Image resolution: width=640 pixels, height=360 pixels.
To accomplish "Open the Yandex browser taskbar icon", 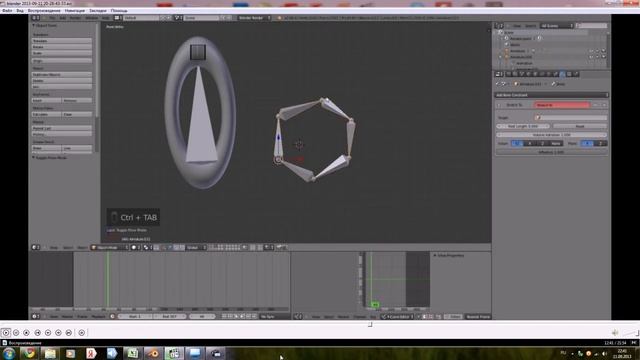I will coord(91,353).
